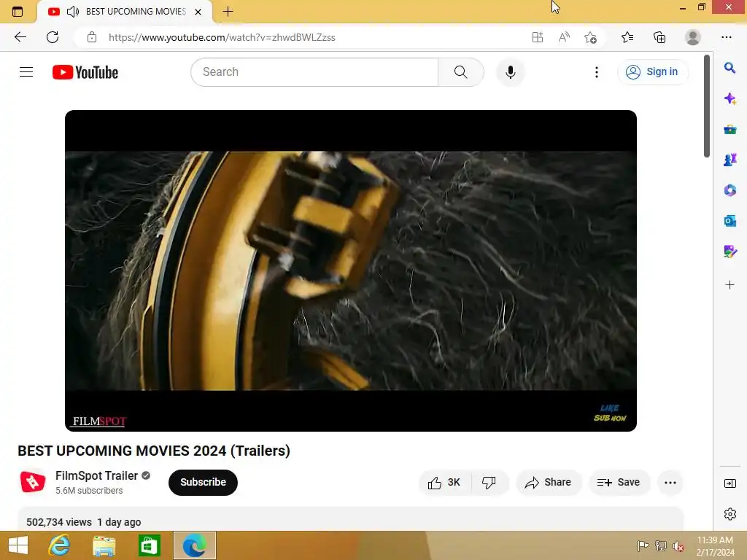The height and width of the screenshot is (560, 747).
Task: Launch Internet Explorer from the taskbar
Action: [59, 545]
